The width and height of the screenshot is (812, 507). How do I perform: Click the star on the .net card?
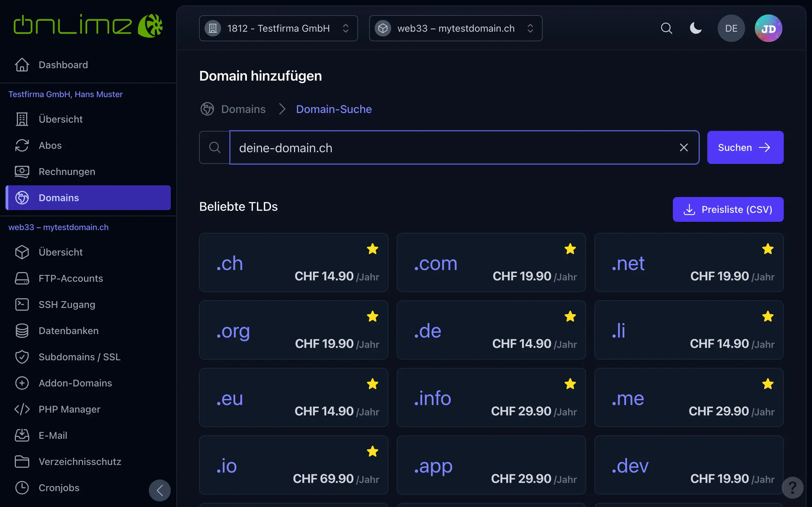768,249
